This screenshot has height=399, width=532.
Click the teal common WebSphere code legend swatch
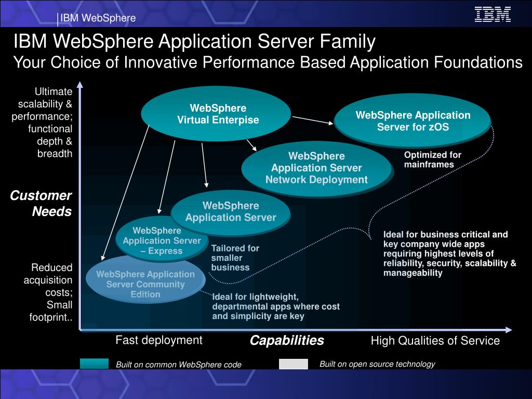coord(95,363)
